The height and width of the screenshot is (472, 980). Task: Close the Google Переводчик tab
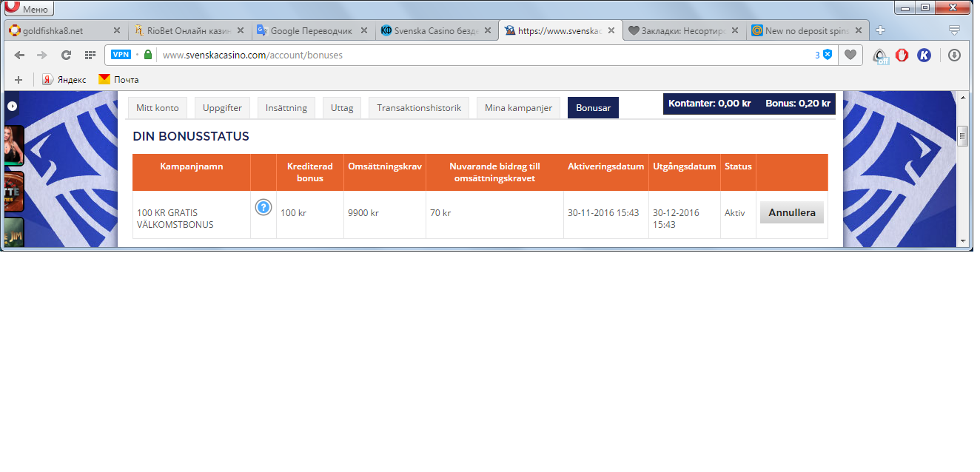(363, 31)
